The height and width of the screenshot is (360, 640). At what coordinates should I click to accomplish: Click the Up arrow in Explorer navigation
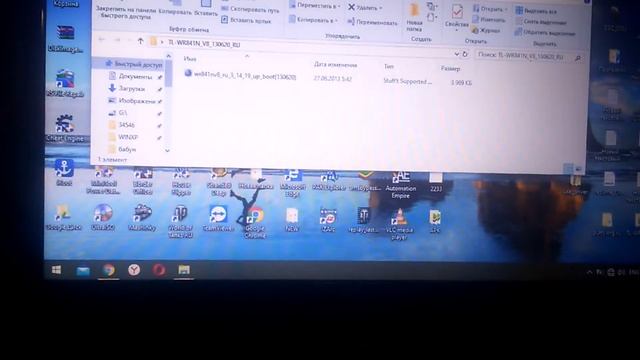click(x=140, y=41)
